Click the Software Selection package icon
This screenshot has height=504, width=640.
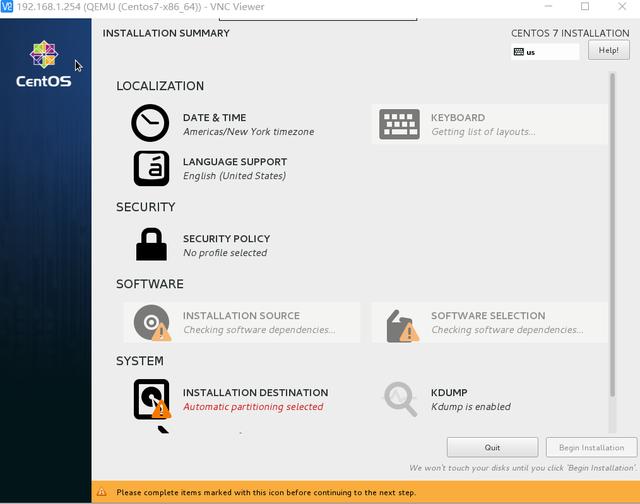(x=402, y=326)
